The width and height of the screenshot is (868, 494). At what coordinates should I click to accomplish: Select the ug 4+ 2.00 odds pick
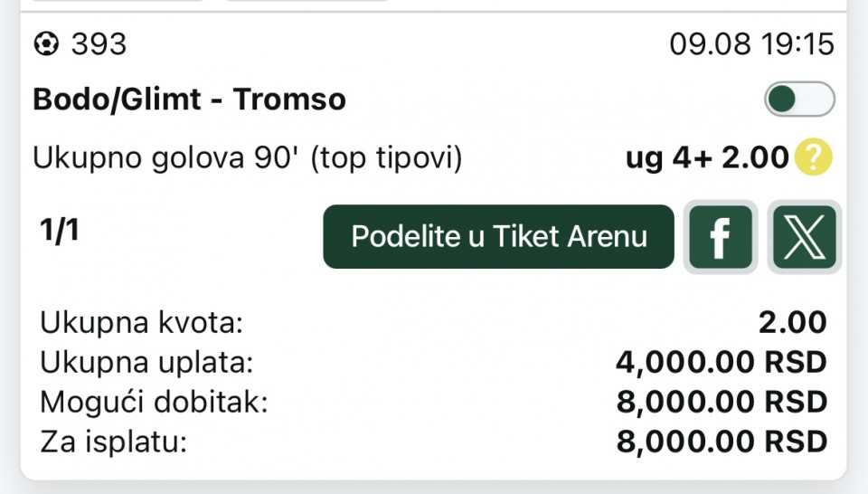pyautogui.click(x=707, y=157)
